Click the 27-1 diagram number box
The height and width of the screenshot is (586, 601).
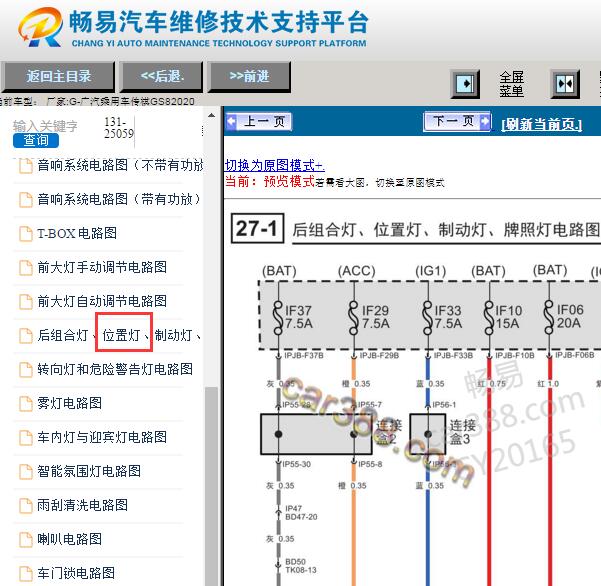coord(258,228)
